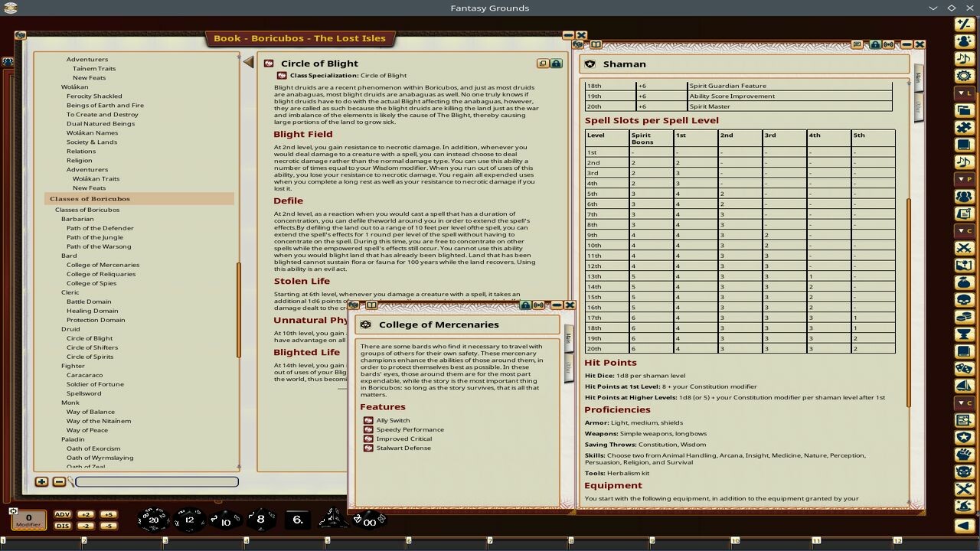Toggle the lock icon on Shaman window
Image resolution: width=980 pixels, height=551 pixels.
point(875,44)
